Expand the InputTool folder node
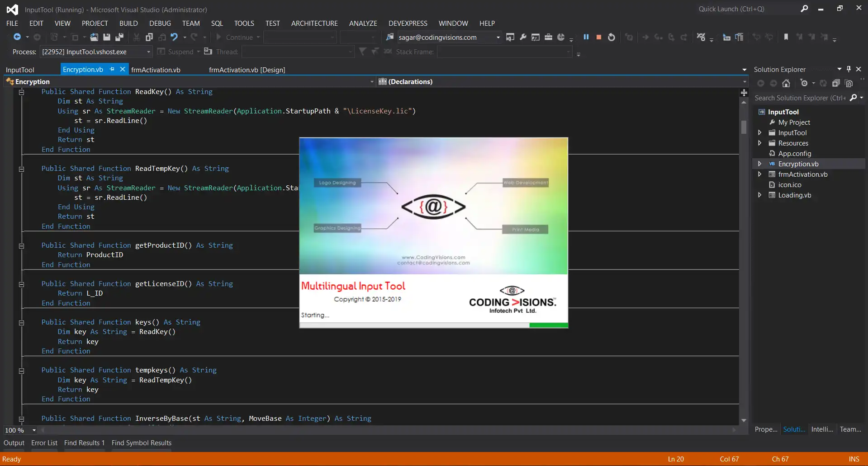The width and height of the screenshot is (868, 466). (x=760, y=132)
